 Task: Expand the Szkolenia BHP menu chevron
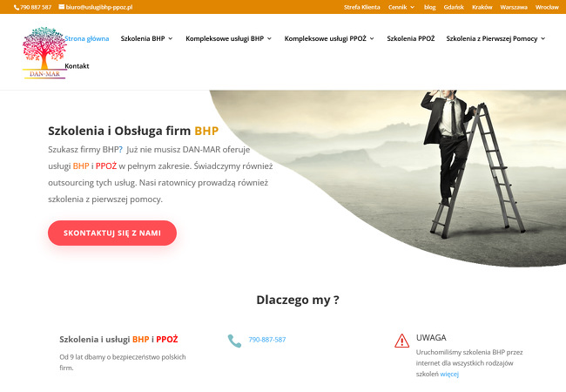point(171,38)
